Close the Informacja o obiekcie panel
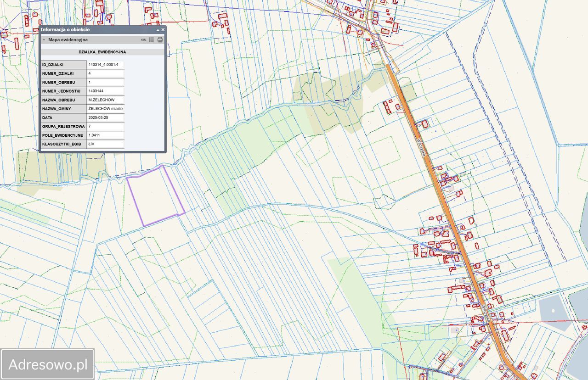 (x=163, y=30)
